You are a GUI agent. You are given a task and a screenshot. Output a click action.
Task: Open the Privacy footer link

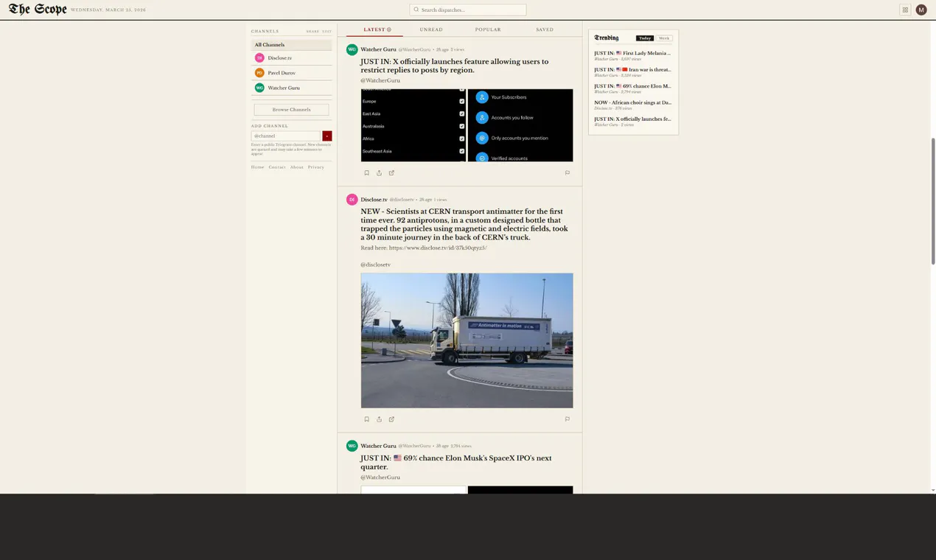pyautogui.click(x=316, y=167)
